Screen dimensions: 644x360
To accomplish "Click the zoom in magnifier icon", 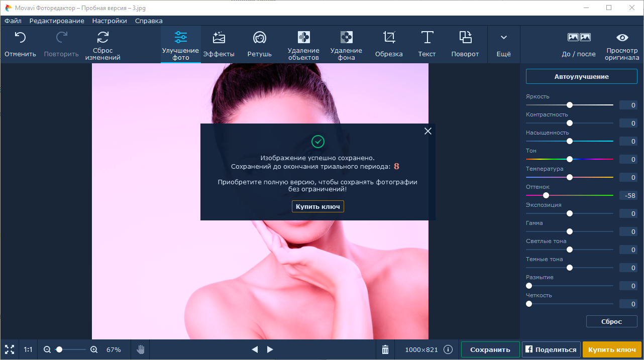I will 94,349.
